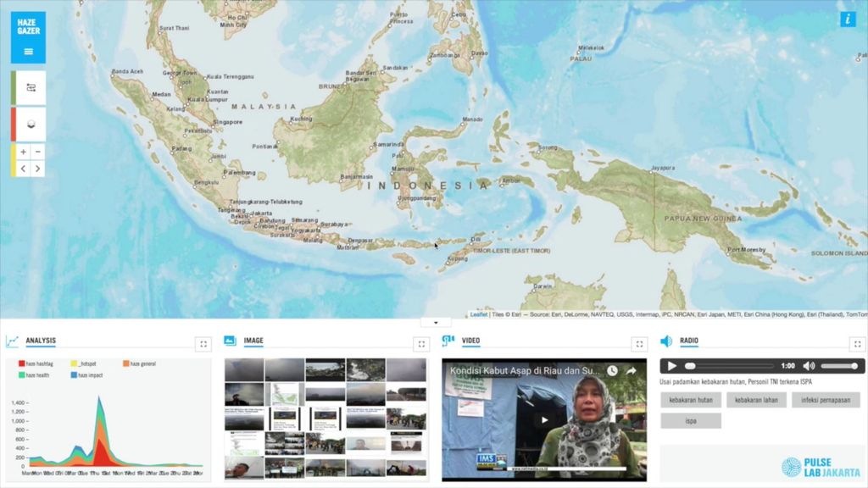The image size is (868, 488).
Task: Click Singapore marker on the map
Action: point(213,125)
